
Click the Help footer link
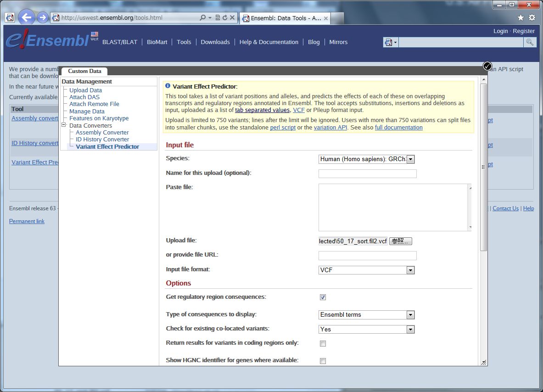pos(528,208)
